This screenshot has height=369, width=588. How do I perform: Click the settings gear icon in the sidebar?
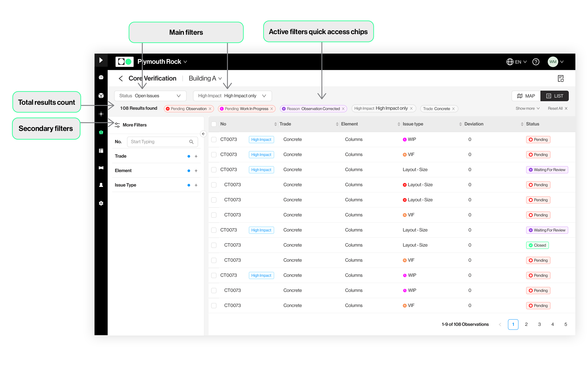click(101, 203)
